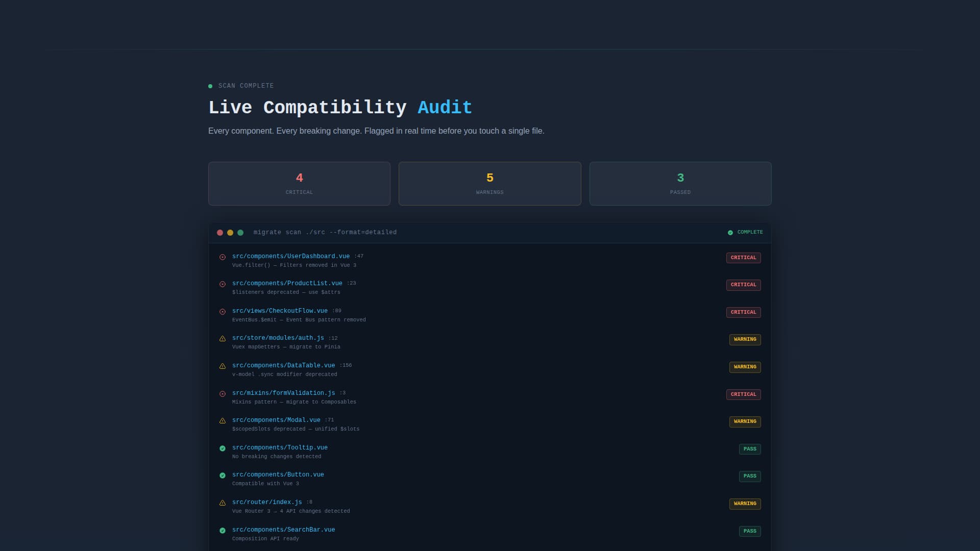Viewport: 980px width, 551px height.
Task: Click the green check icon beside SearchBar.vue
Action: (223, 531)
